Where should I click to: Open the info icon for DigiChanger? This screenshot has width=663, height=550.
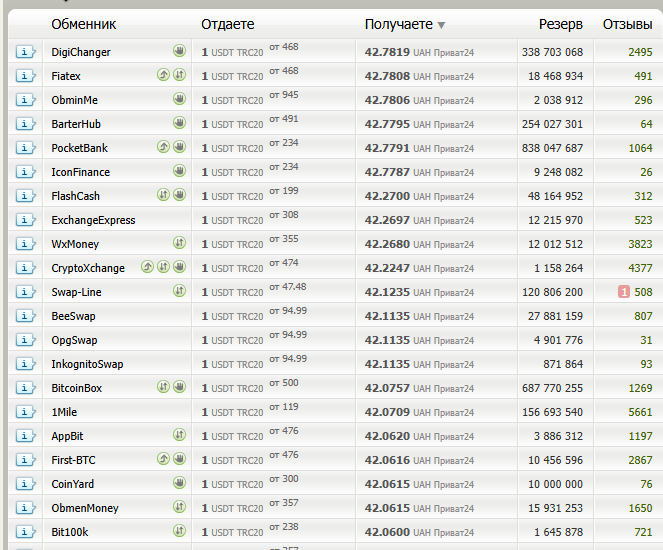[x=25, y=52]
